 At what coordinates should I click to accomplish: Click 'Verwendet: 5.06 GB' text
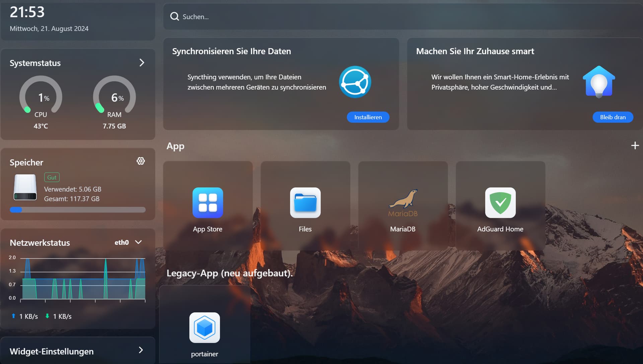[x=73, y=189]
